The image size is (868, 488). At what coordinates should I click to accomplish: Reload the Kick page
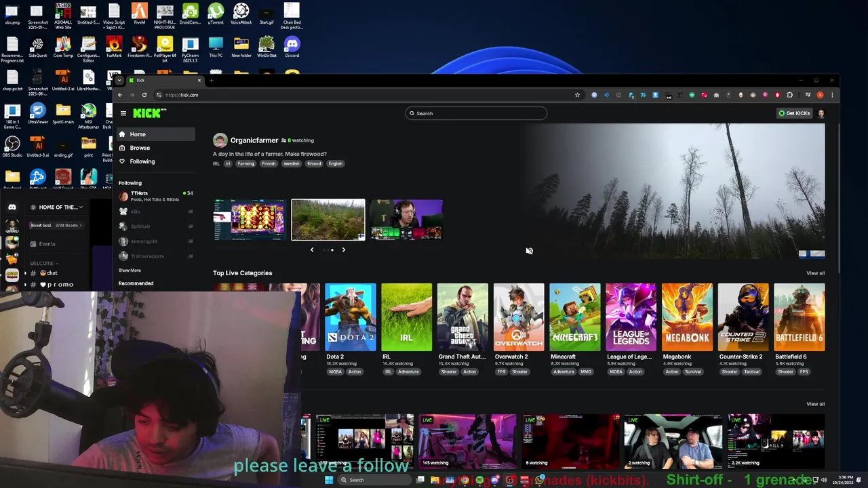tap(144, 95)
